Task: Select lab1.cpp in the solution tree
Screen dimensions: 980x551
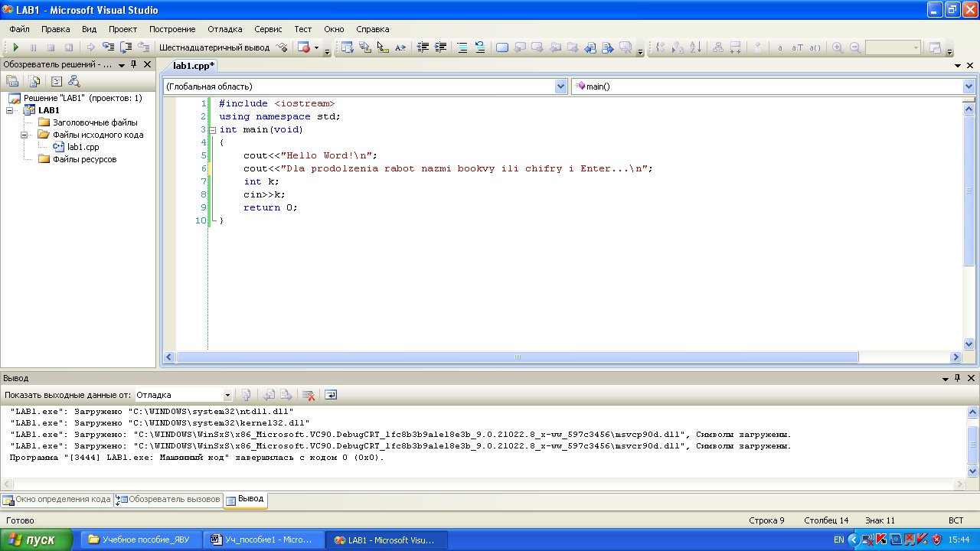Action: point(83,147)
